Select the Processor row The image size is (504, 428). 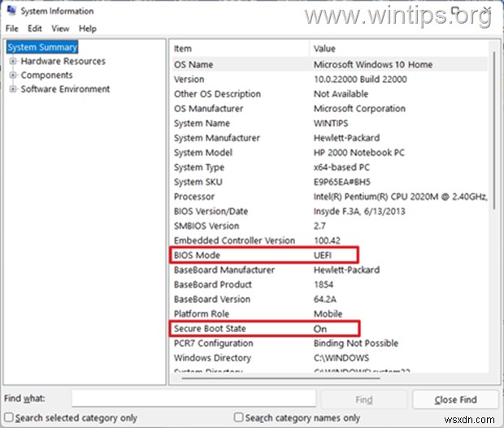(x=329, y=197)
